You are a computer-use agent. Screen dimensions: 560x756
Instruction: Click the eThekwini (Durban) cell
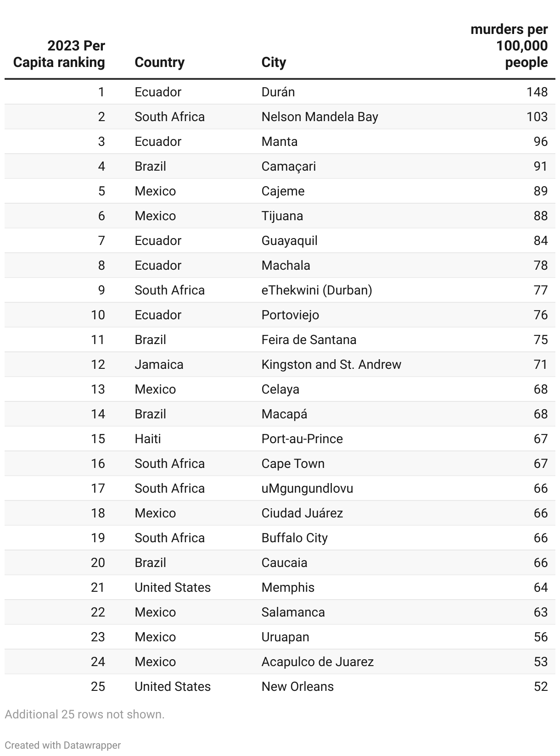pyautogui.click(x=317, y=290)
